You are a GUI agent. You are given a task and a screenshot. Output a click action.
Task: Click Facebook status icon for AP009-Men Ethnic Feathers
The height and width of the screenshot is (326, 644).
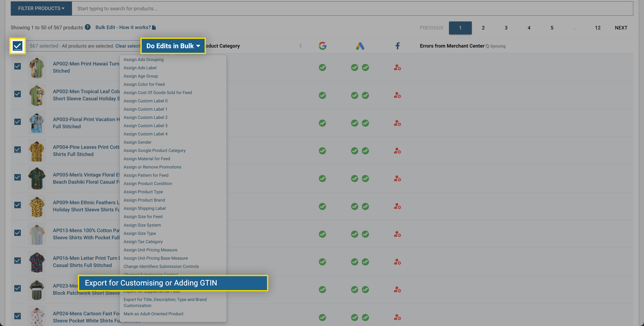point(397,206)
